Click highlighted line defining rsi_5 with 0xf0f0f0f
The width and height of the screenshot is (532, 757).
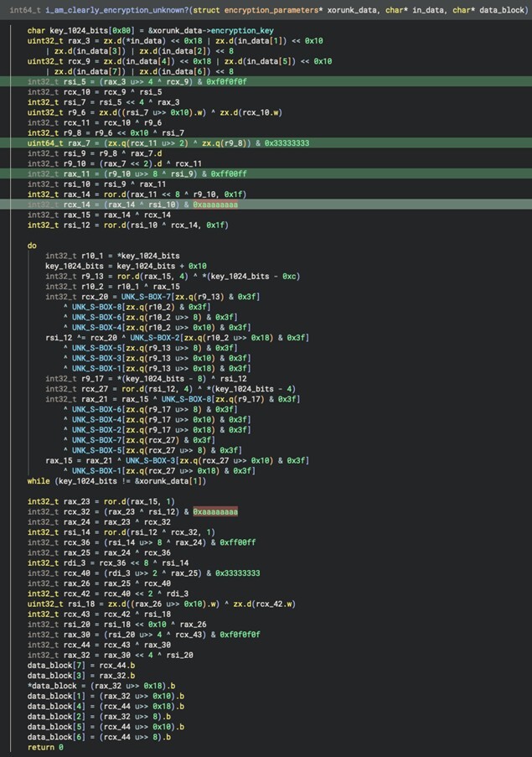[266, 81]
